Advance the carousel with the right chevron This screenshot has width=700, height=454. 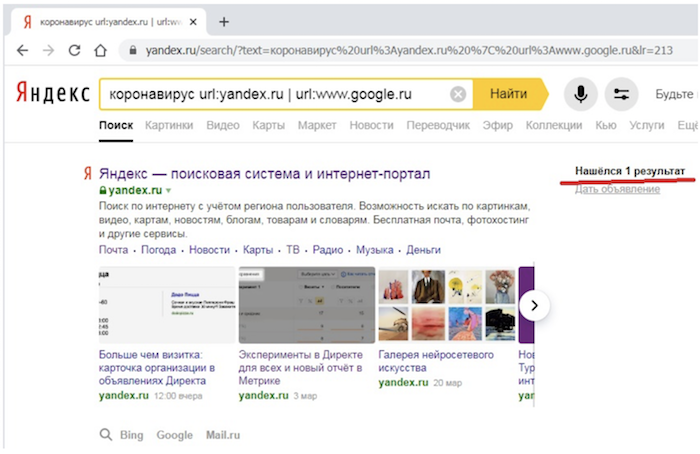pos(534,305)
